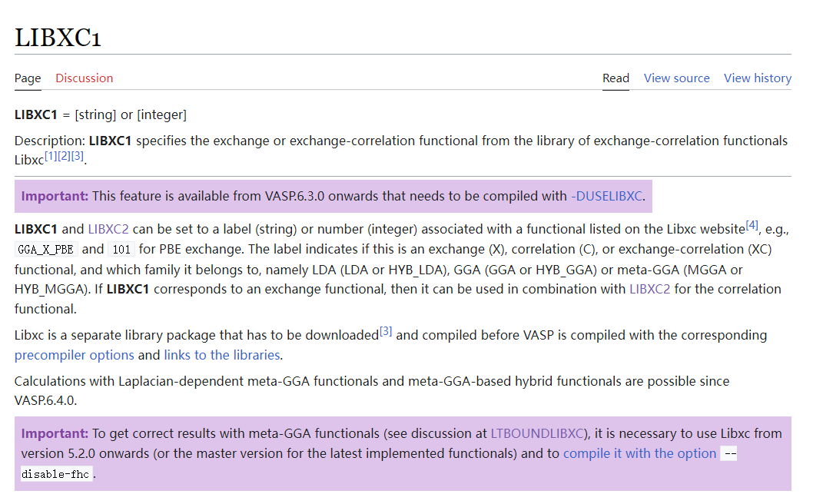Open View history for this page

pyautogui.click(x=757, y=78)
